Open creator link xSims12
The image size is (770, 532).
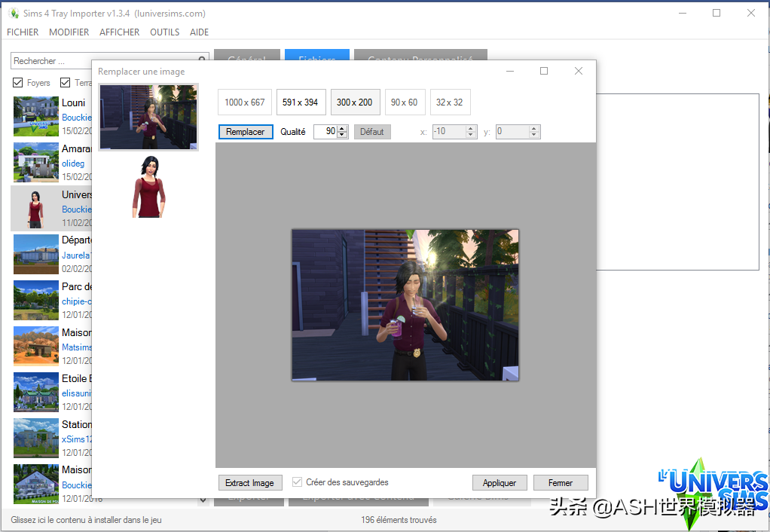(77, 439)
